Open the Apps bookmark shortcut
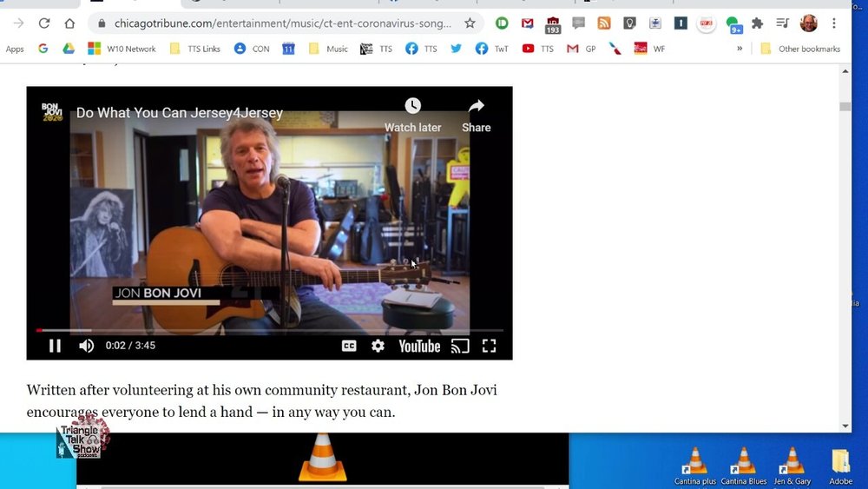Screen dimensions: 868x489 (15, 49)
